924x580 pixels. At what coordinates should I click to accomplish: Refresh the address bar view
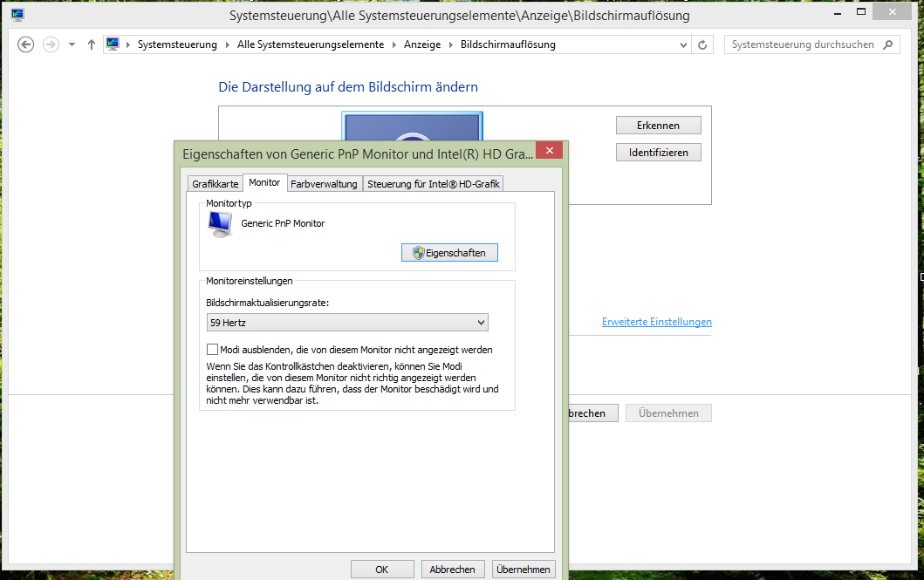tap(702, 44)
